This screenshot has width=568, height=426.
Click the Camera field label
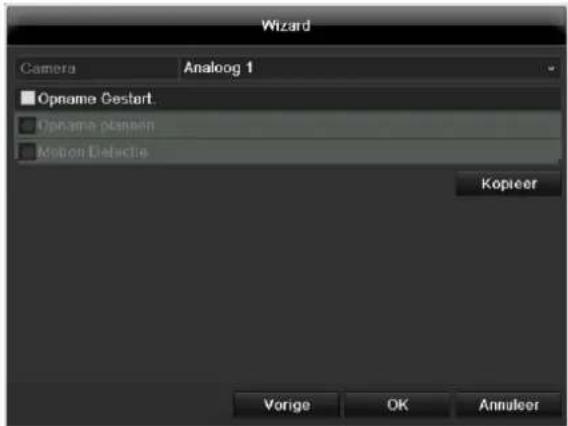point(48,68)
